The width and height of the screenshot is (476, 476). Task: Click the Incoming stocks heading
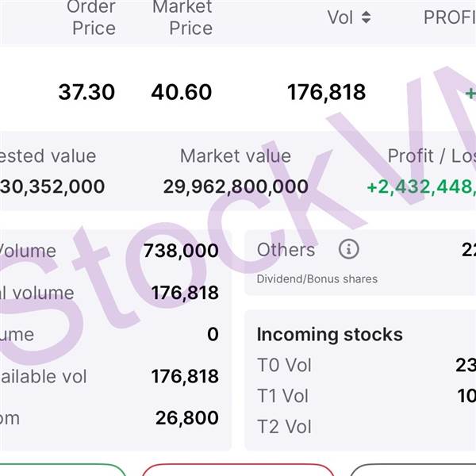point(329,335)
